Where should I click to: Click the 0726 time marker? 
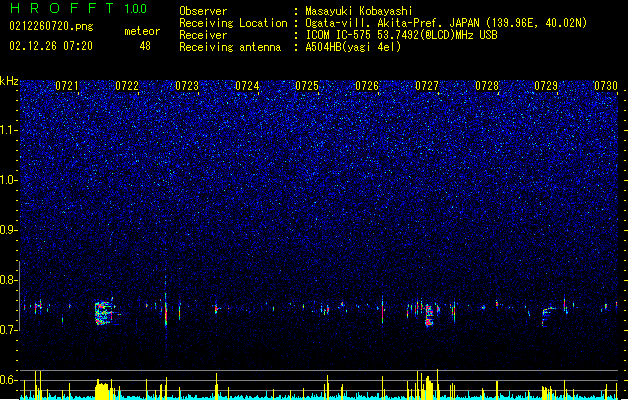(367, 86)
